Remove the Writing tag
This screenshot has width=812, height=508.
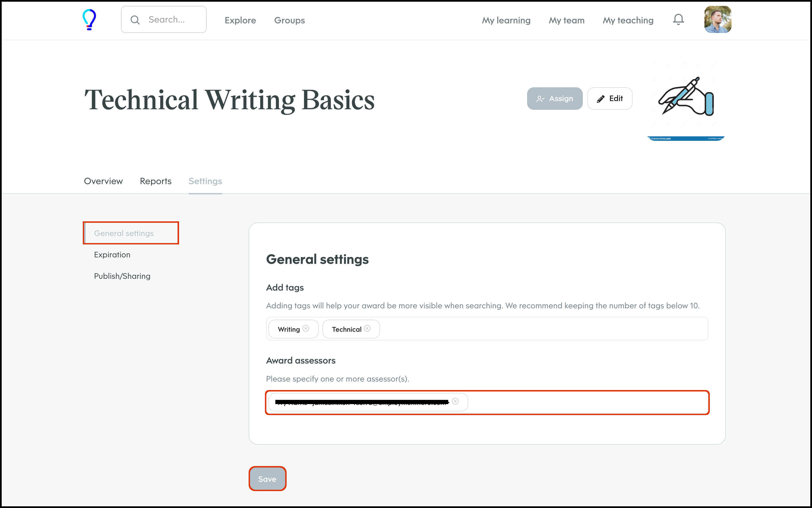coord(306,329)
